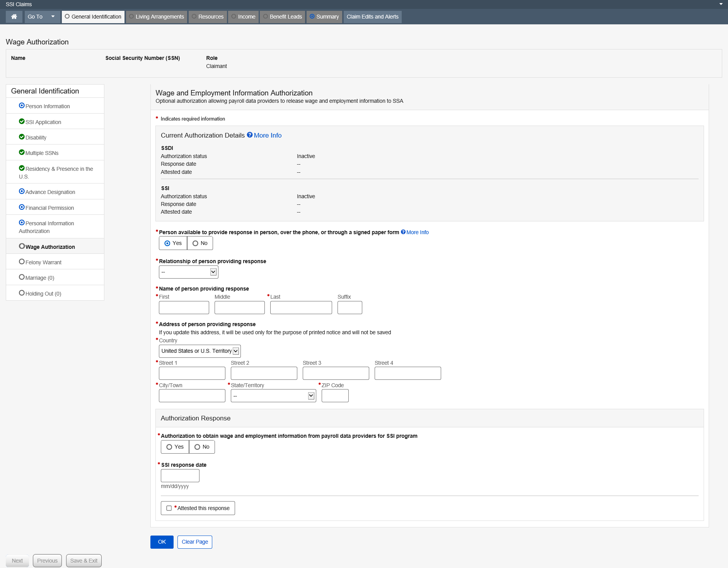Click the Clear Page button

(x=194, y=542)
